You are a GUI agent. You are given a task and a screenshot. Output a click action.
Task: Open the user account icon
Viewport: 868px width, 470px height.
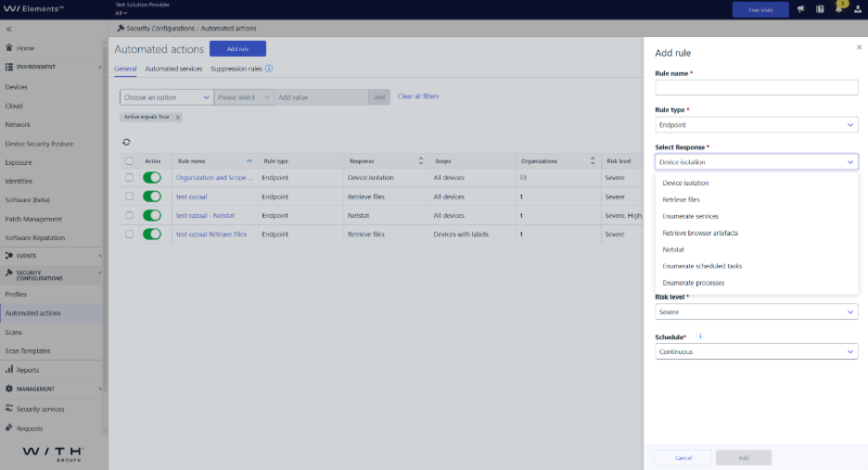coord(858,9)
